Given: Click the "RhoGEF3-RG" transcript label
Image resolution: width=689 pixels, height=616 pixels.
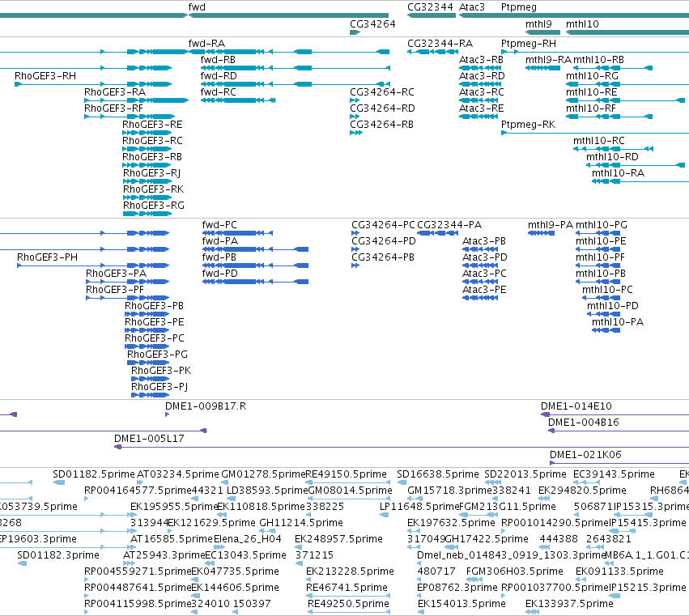Looking at the screenshot, I should click(153, 206).
